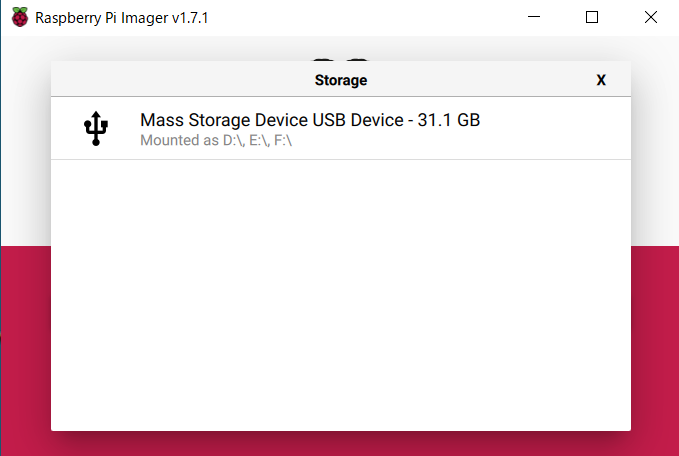Click the '31.1 GB' capacity text
679x456 pixels.
coord(449,120)
